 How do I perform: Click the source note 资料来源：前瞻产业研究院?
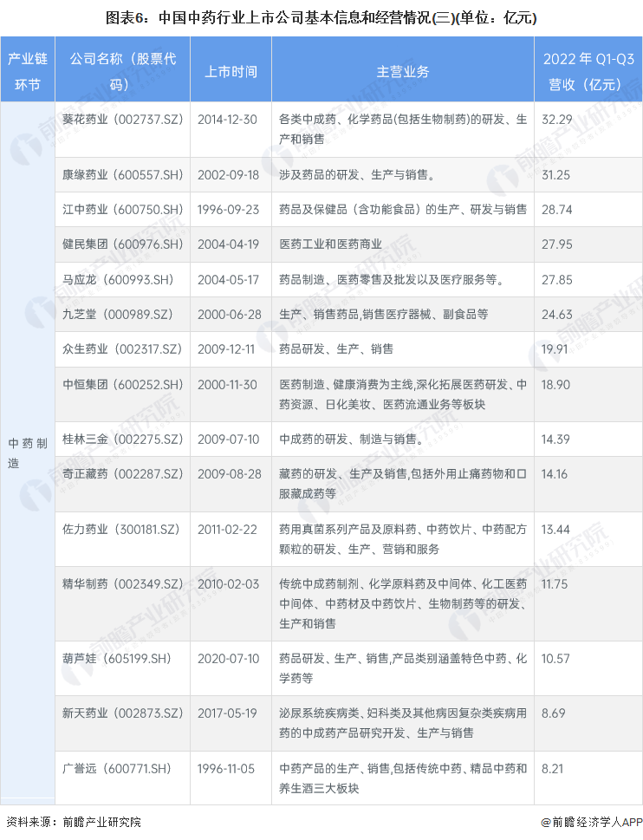point(74,822)
